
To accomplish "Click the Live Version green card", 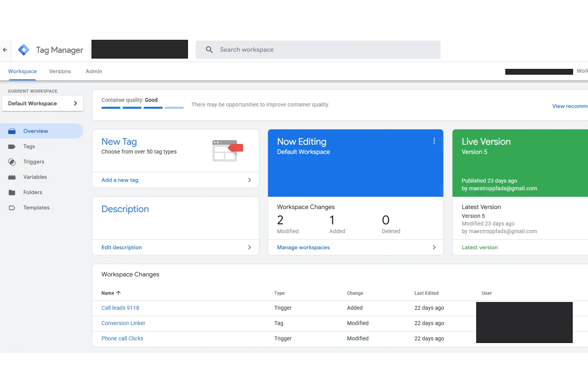I will (x=520, y=163).
